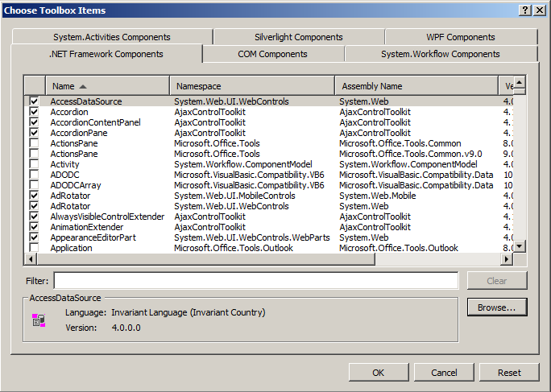Click the Microsoft.Office.Tools.Outlook assembly cell
The image size is (551, 392).
pyautogui.click(x=399, y=248)
